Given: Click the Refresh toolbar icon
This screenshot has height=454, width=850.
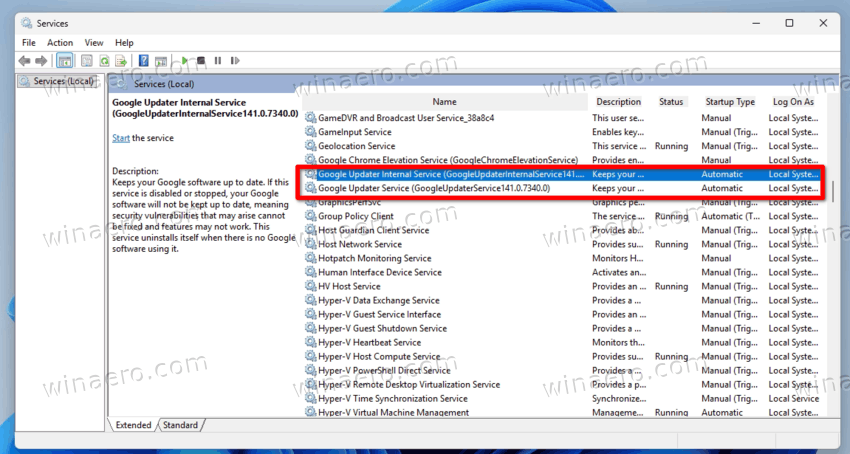Looking at the screenshot, I should click(104, 61).
